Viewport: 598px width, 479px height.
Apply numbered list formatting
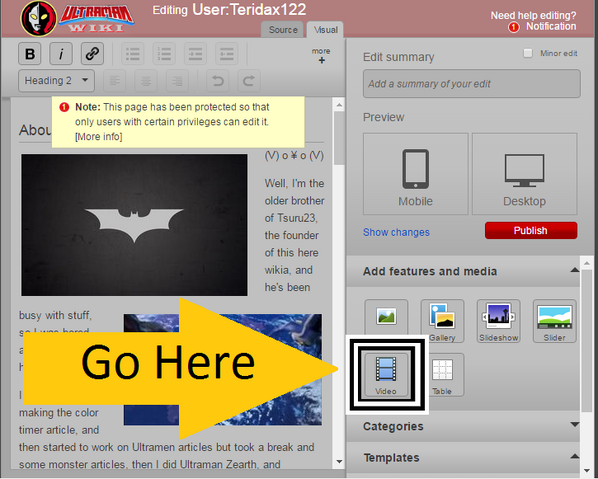click(x=164, y=54)
